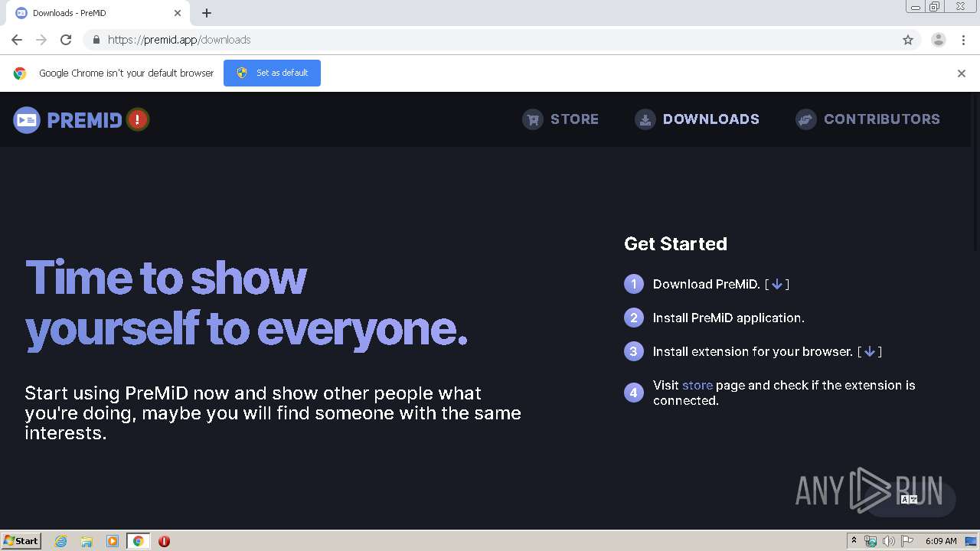Go back to the previous page
The width and height of the screenshot is (980, 551).
point(17,40)
